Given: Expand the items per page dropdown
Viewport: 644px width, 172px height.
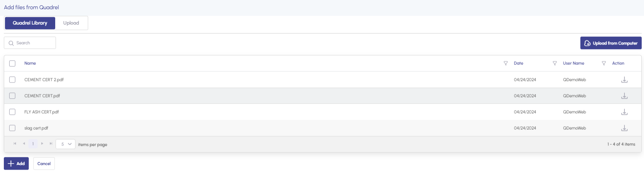Looking at the screenshot, I should pos(66,144).
